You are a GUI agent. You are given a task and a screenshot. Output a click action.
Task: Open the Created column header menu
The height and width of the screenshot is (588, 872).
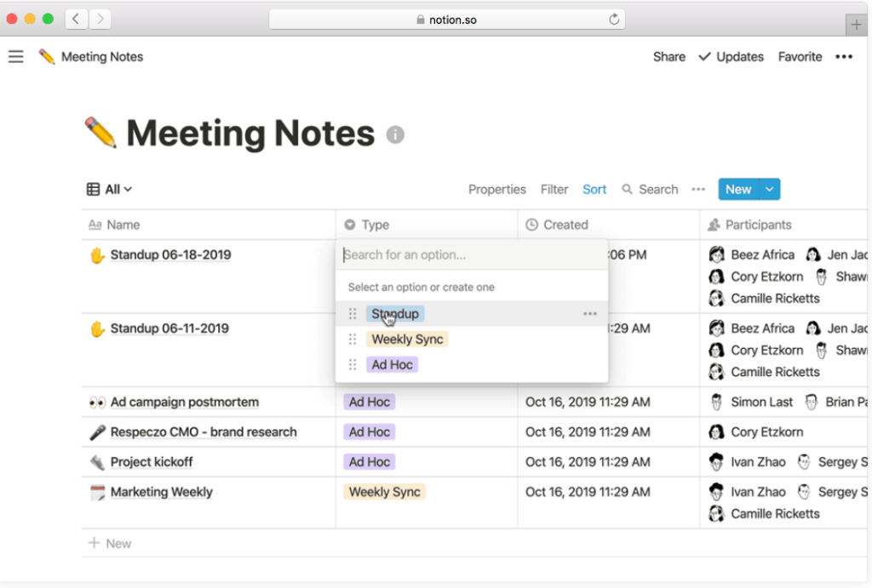coord(608,225)
